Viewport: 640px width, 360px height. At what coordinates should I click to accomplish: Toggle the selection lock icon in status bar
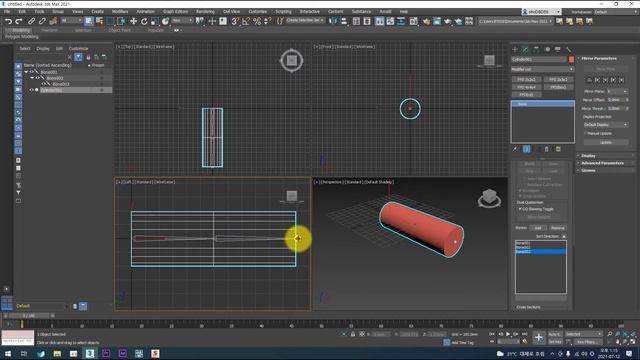353,334
